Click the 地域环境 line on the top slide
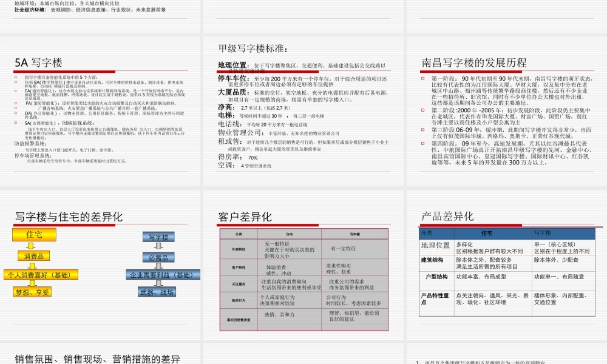 [67, 4]
